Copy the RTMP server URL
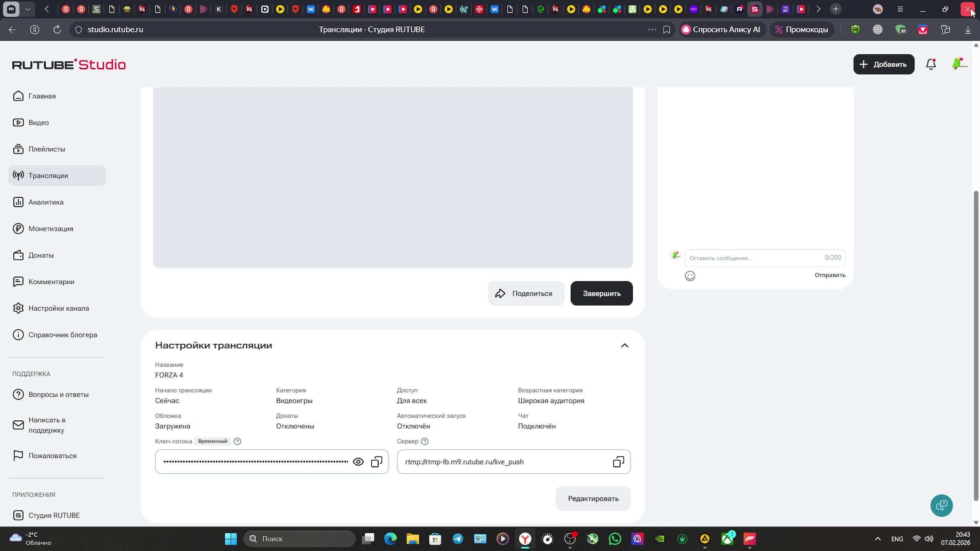 pos(618,462)
